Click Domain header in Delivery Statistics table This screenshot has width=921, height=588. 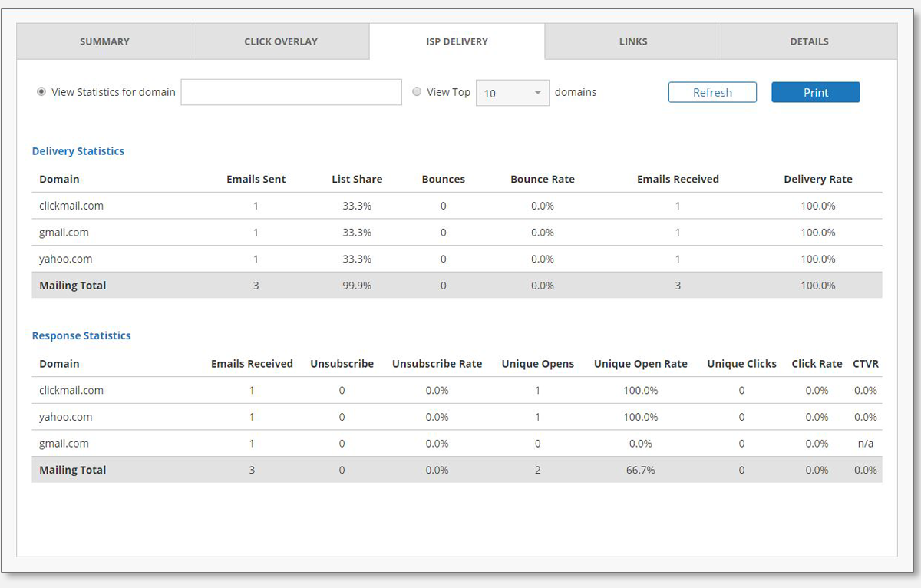[x=59, y=179]
